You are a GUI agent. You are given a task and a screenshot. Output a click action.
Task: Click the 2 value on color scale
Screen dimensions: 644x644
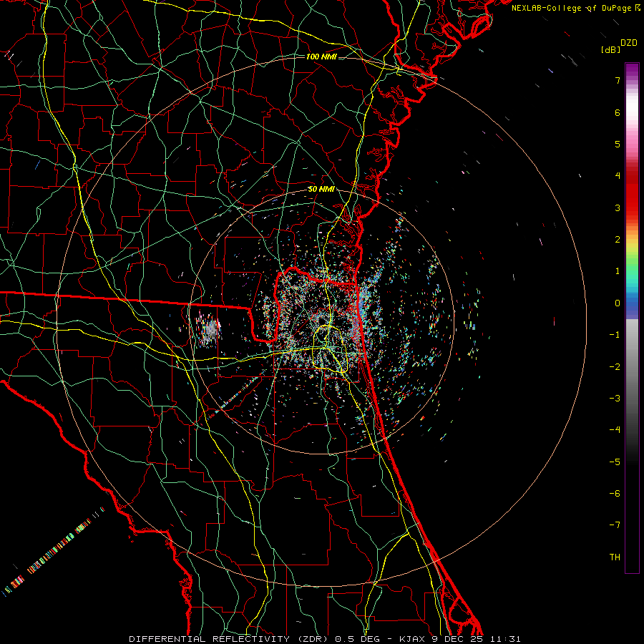(x=618, y=240)
